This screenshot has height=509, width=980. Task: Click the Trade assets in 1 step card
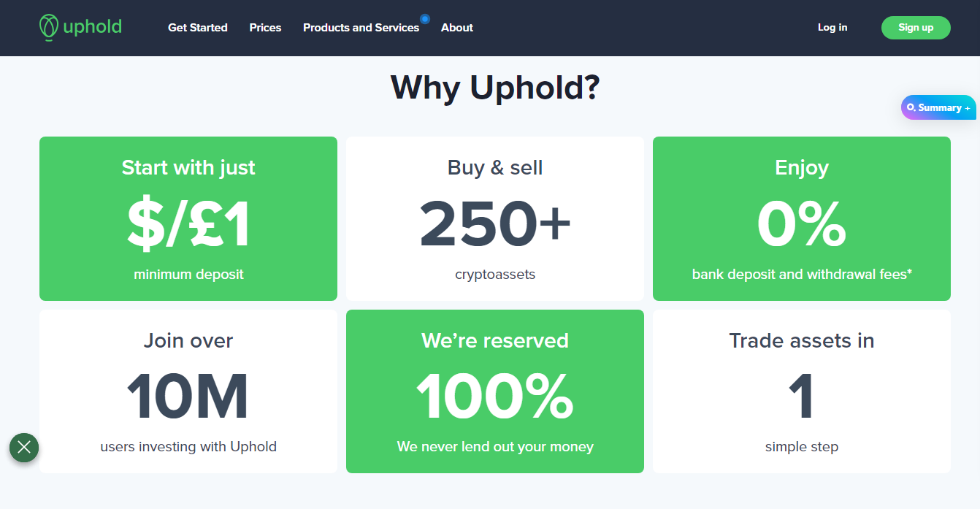[x=802, y=391]
